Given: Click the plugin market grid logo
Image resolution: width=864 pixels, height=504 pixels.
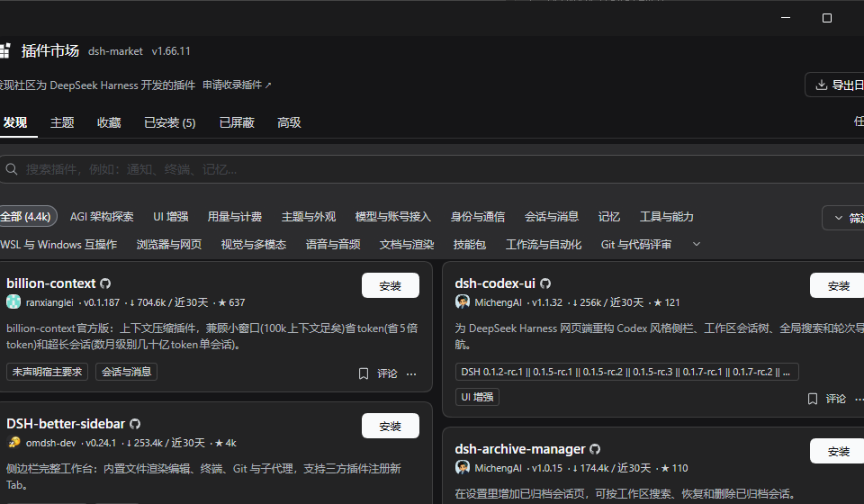Looking at the screenshot, I should coord(4,50).
